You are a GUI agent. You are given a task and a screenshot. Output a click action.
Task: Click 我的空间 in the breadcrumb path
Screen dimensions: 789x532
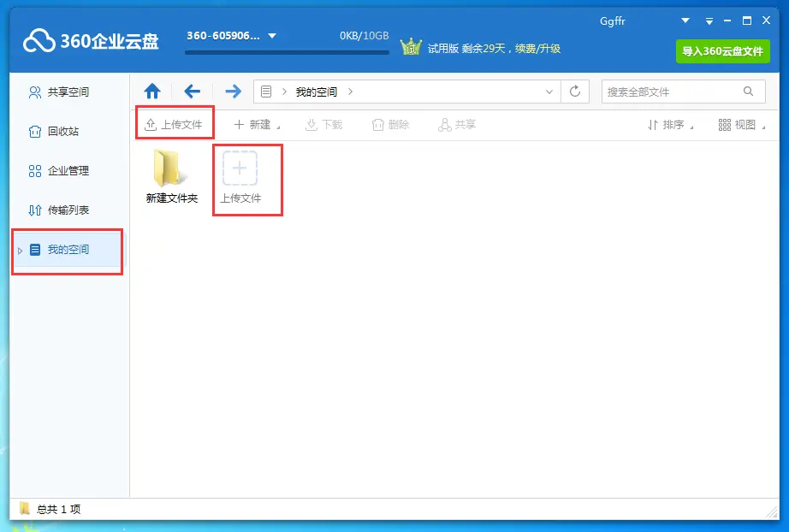[316, 92]
